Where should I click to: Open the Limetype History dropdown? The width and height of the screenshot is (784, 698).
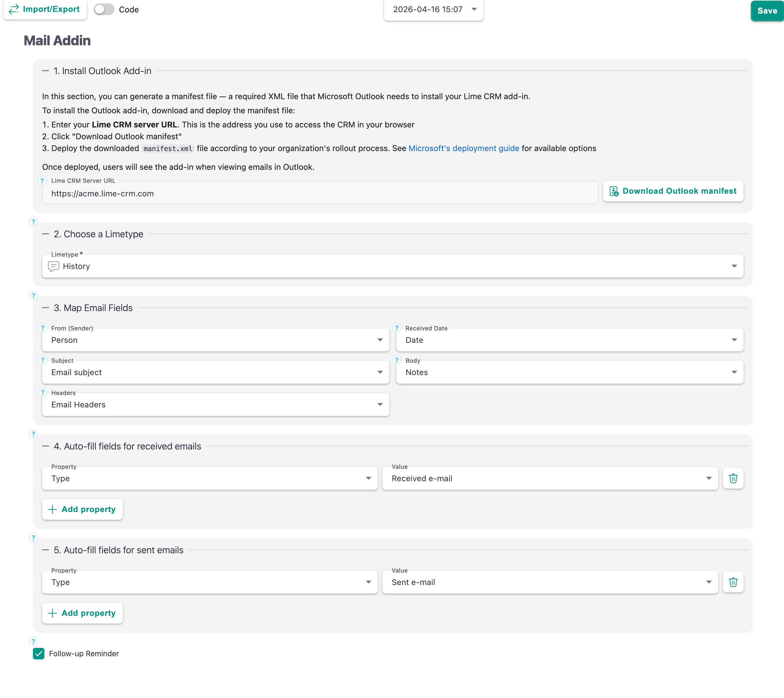click(x=393, y=266)
